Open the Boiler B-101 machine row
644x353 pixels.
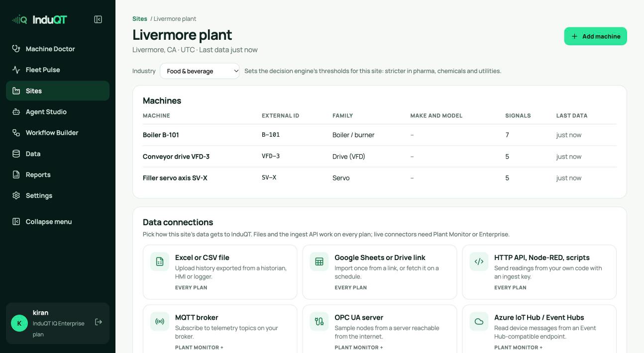point(380,135)
